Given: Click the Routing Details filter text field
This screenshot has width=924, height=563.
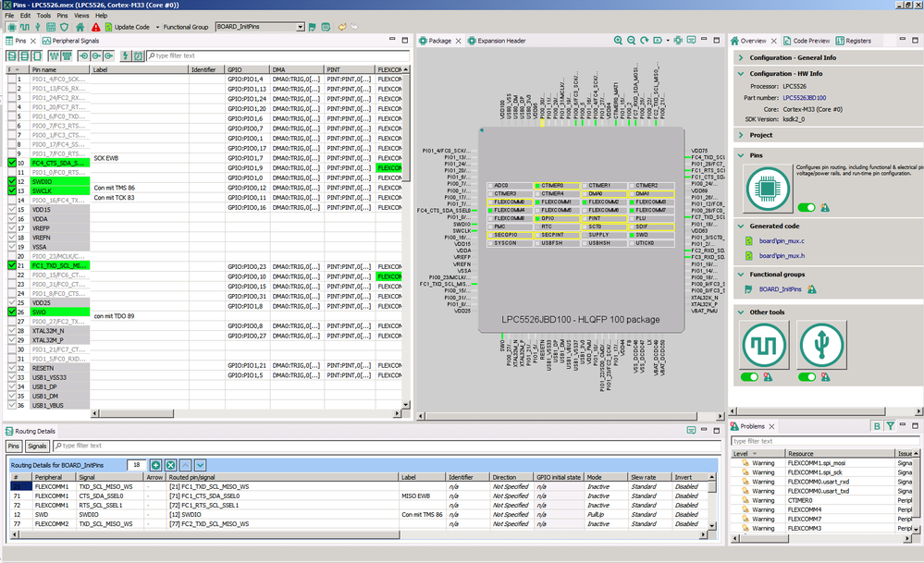Looking at the screenshot, I should click(386, 446).
